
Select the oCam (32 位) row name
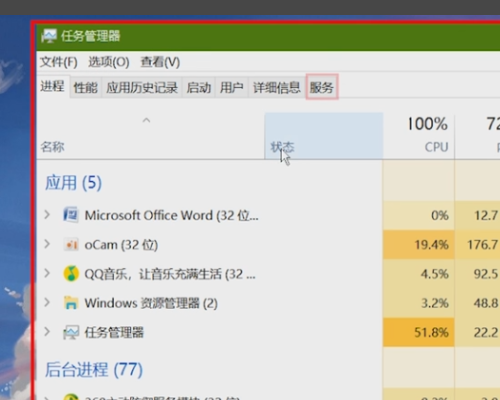pos(121,245)
